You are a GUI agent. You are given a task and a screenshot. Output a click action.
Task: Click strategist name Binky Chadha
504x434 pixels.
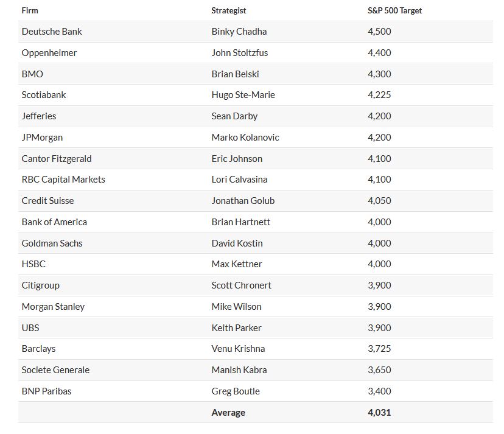pyautogui.click(x=239, y=32)
